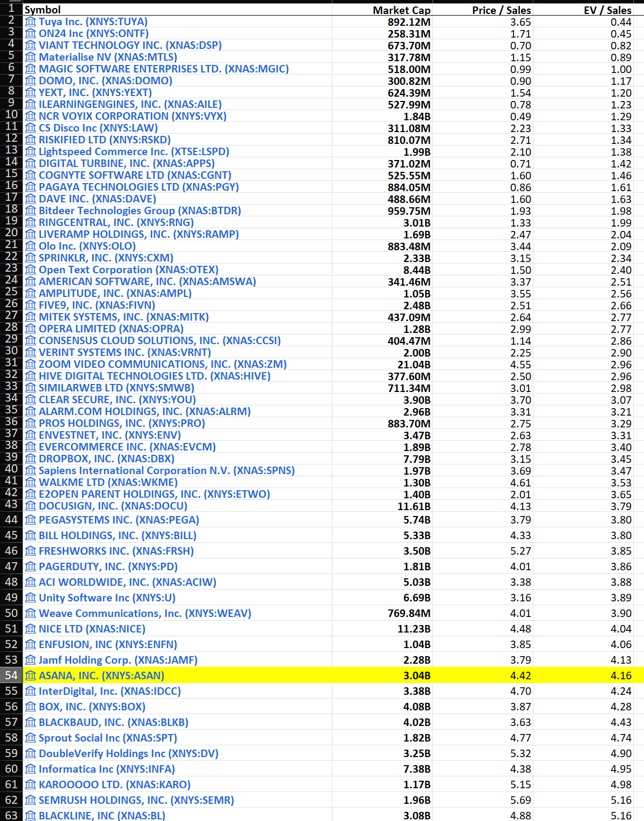Select the Symbol column header cell
This screenshot has height=821, width=644.
tap(177, 10)
